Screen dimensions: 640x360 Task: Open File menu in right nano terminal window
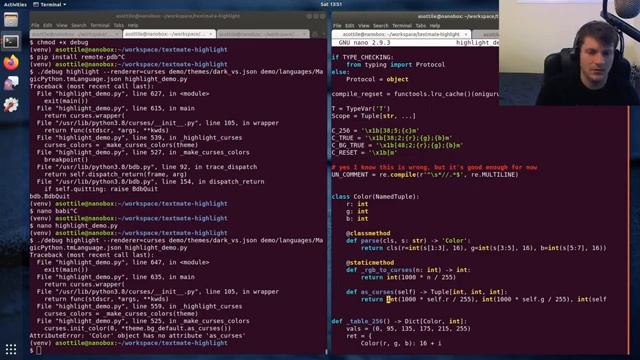point(337,25)
